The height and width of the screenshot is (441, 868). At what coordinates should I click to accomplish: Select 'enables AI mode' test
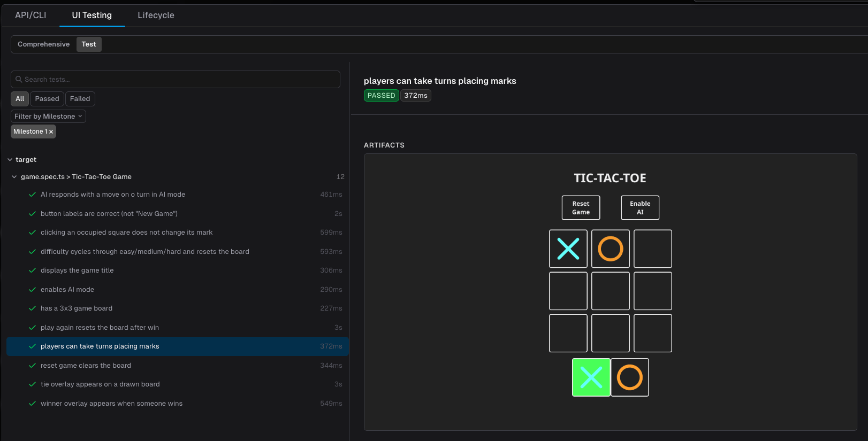177,290
